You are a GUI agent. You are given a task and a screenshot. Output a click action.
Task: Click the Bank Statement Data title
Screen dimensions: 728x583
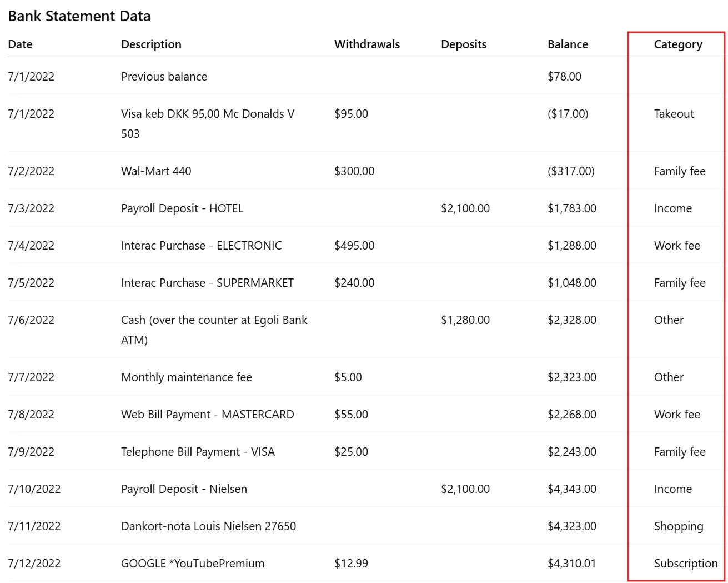[79, 16]
